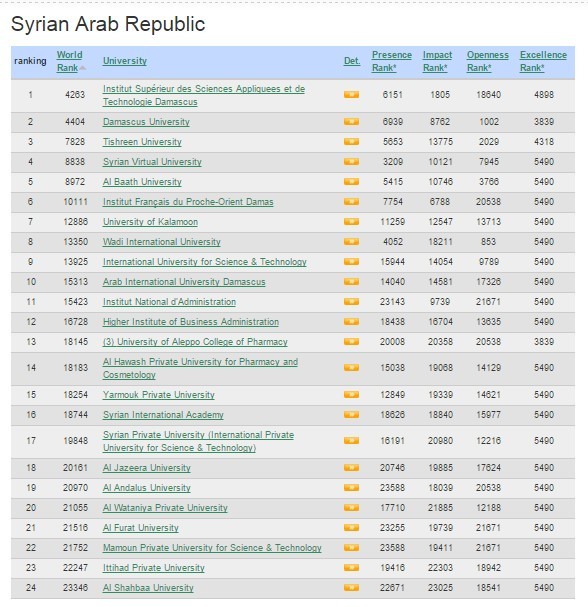Click the University column header

click(125, 61)
